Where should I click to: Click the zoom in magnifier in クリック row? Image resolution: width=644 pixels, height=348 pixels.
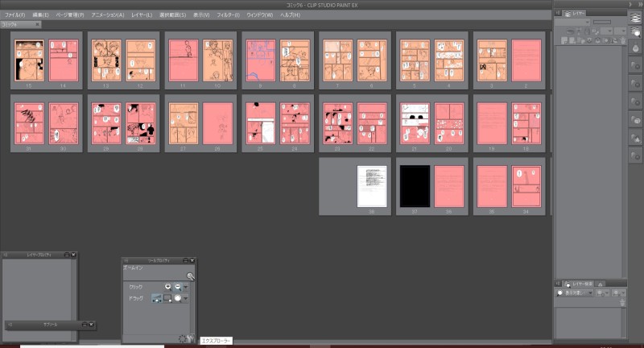coord(167,287)
